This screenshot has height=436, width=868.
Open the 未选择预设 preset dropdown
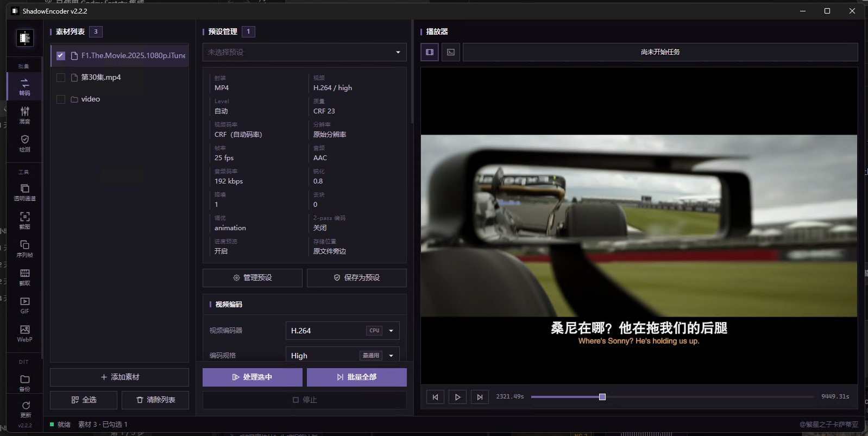click(305, 52)
